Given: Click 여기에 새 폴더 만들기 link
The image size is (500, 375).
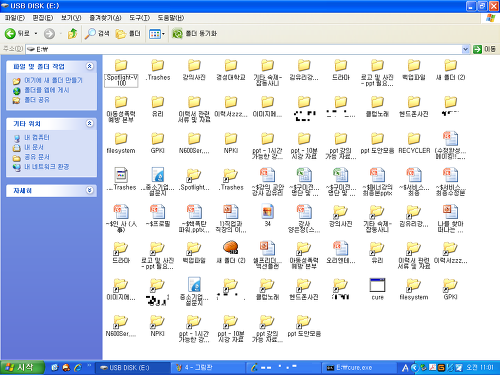Looking at the screenshot, I should (53, 80).
